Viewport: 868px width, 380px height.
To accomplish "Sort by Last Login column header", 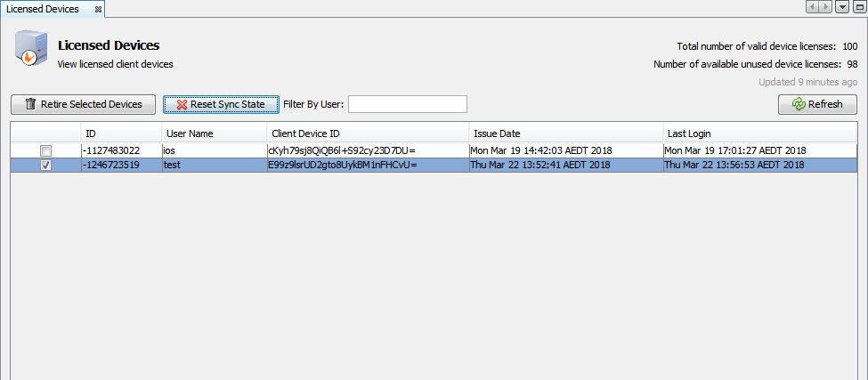I will pyautogui.click(x=758, y=133).
